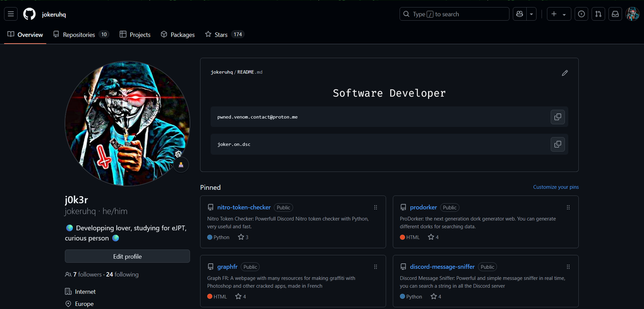Grab the drag handle on nitro-token-checker card
The width and height of the screenshot is (644, 309).
(x=375, y=208)
